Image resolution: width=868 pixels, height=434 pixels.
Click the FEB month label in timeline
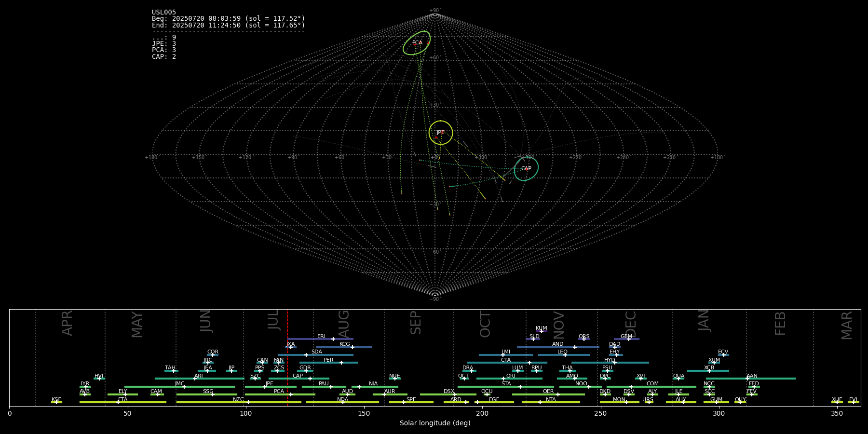click(780, 323)
